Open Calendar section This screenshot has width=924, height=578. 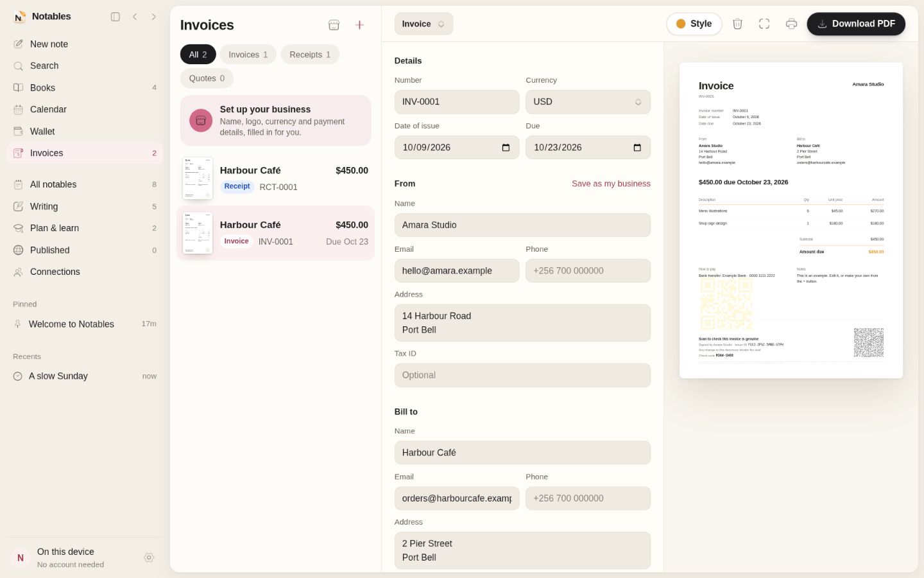(x=85, y=110)
